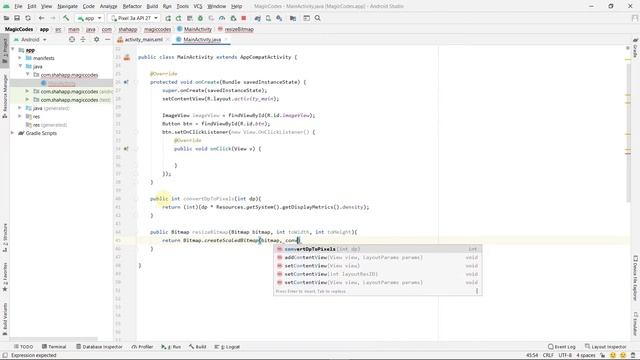Click the Search Everywhere magnifier icon
The image size is (640, 360).
point(318,18)
